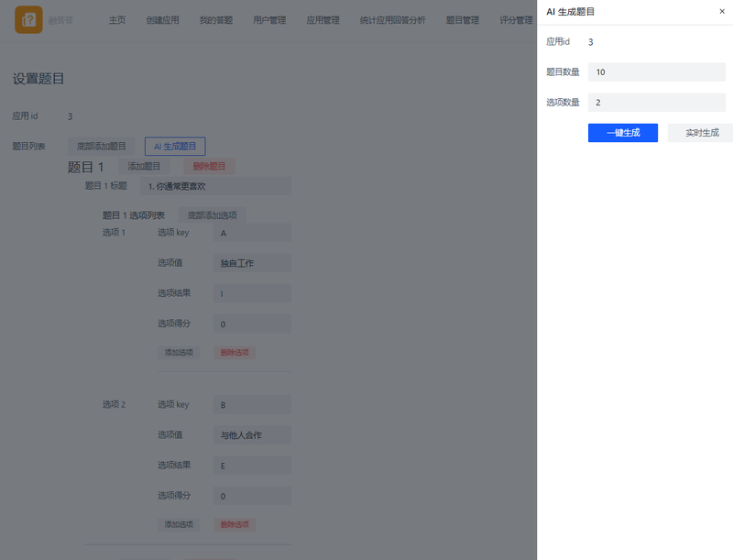Screen dimensions: 733x560
Task: Open the 用户管理 nav item
Action: point(269,20)
